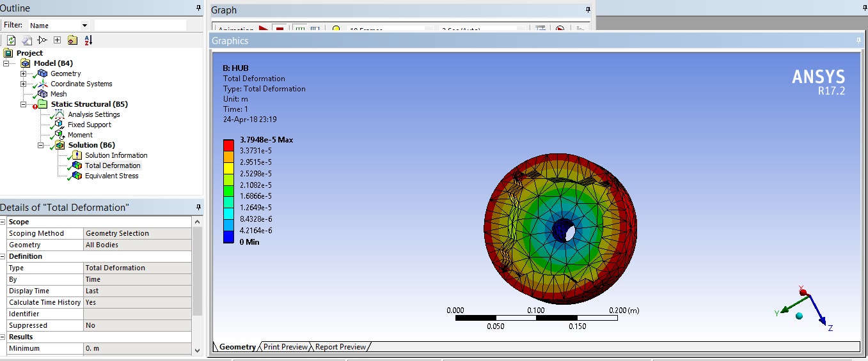The image size is (868, 361).
Task: Click the Minimum value 0. m
Action: point(137,348)
